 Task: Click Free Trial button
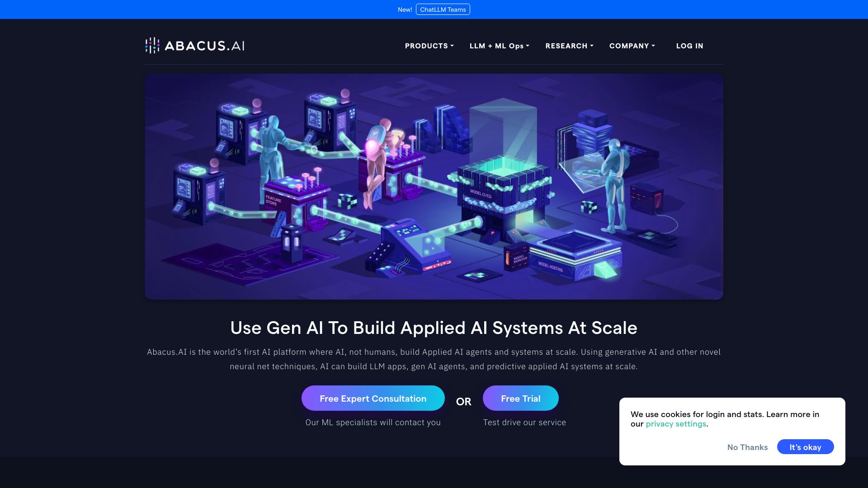click(x=520, y=398)
